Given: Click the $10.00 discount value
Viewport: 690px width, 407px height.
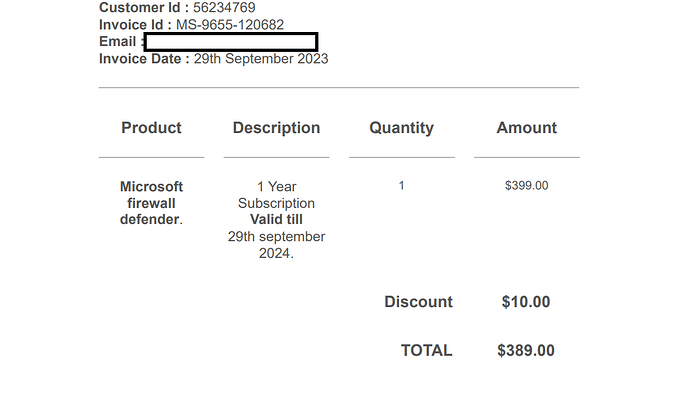Looking at the screenshot, I should [526, 302].
